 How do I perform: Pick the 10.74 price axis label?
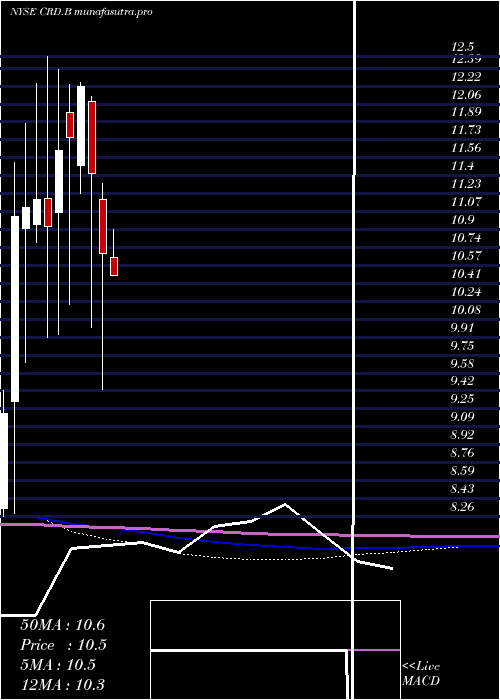(466, 238)
